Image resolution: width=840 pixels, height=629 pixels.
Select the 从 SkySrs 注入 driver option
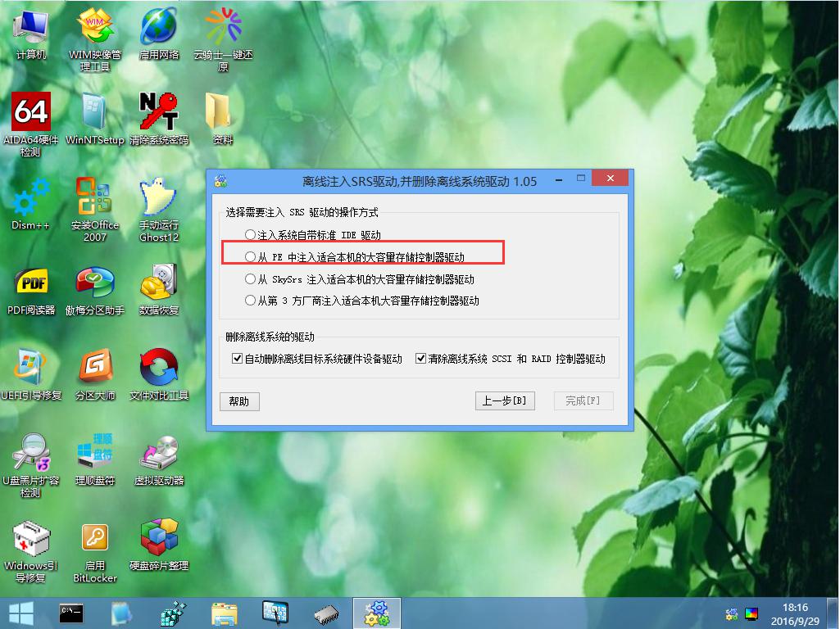pos(251,278)
